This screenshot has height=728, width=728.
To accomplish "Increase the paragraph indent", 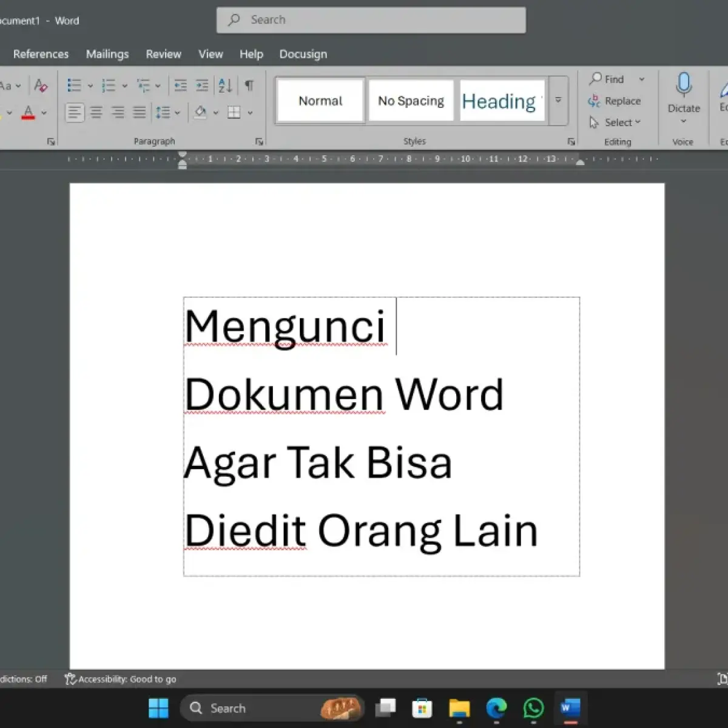I will click(202, 86).
